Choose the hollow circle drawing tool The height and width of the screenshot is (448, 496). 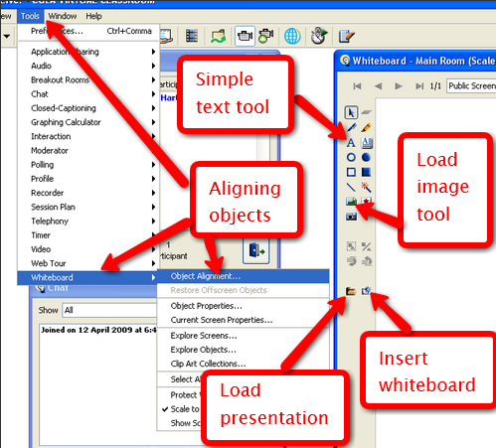(x=351, y=157)
